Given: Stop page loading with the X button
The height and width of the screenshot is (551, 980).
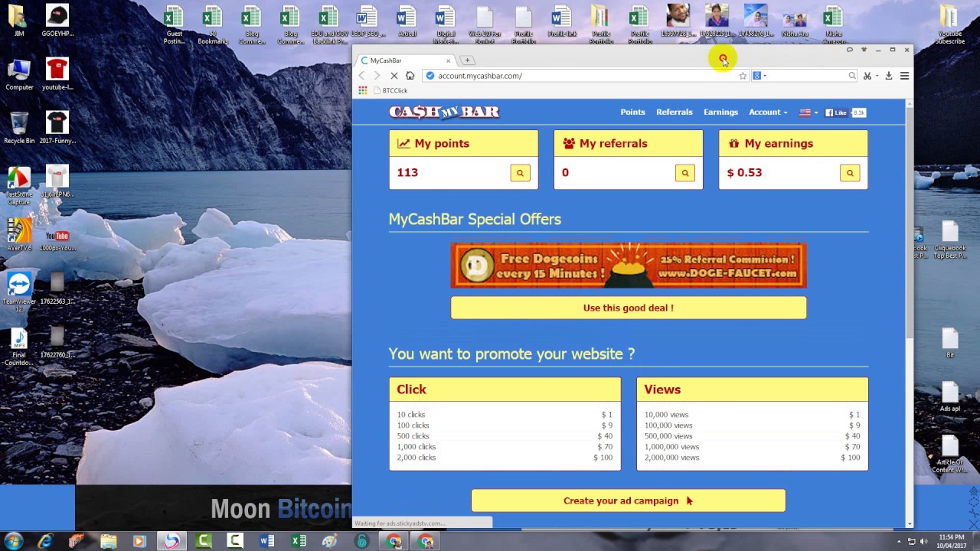Looking at the screenshot, I should point(394,76).
